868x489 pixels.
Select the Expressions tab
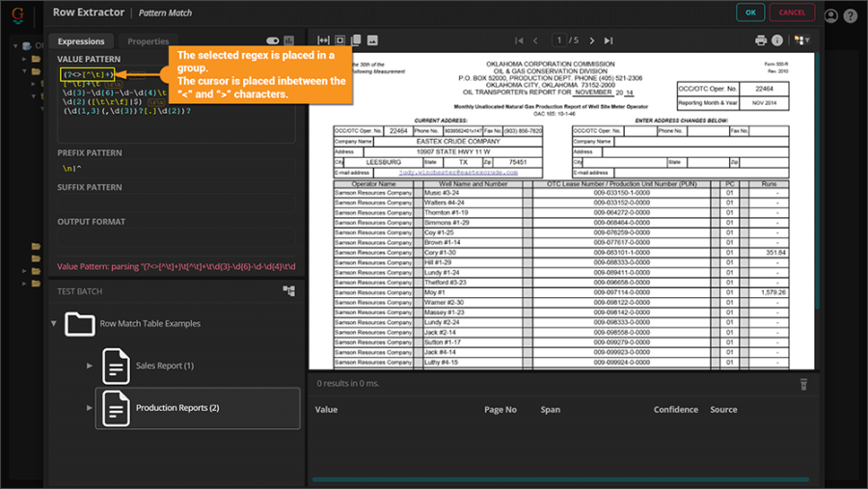(x=81, y=41)
